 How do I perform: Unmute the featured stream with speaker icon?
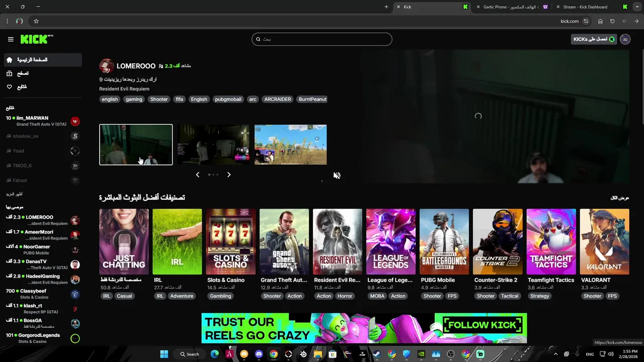(337, 175)
